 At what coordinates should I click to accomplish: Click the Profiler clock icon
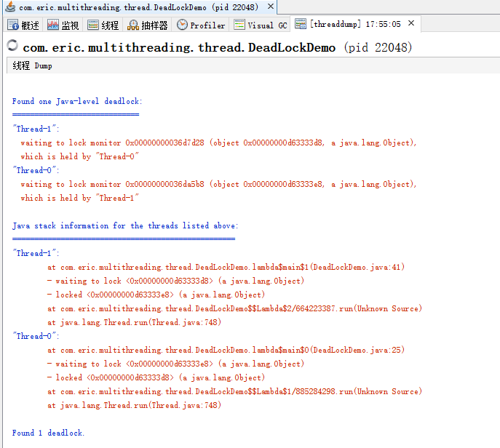[182, 25]
